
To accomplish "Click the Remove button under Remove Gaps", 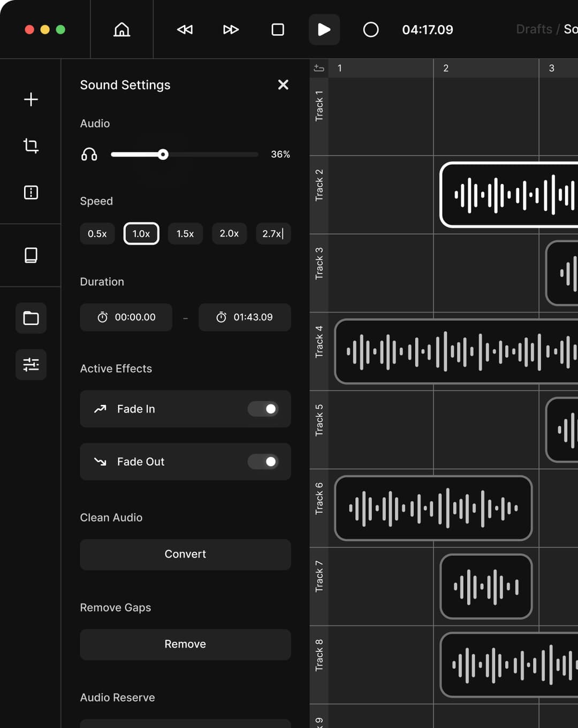I will click(185, 644).
